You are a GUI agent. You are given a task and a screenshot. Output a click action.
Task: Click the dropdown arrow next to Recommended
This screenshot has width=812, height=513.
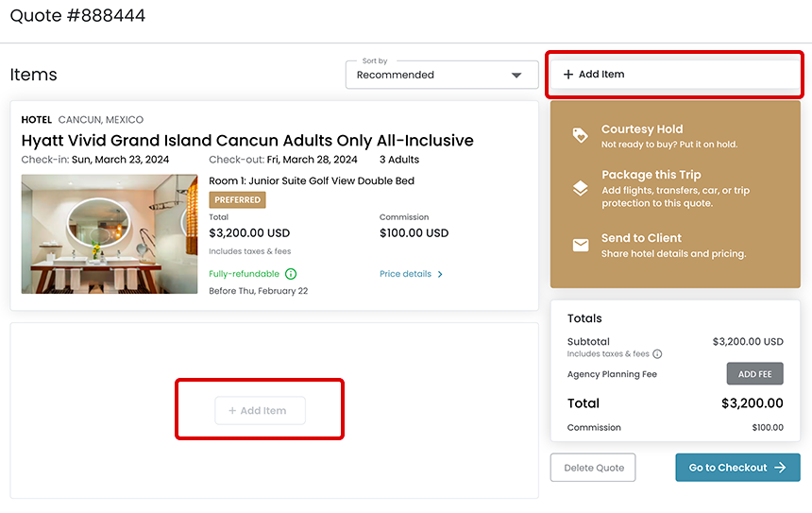(x=516, y=76)
